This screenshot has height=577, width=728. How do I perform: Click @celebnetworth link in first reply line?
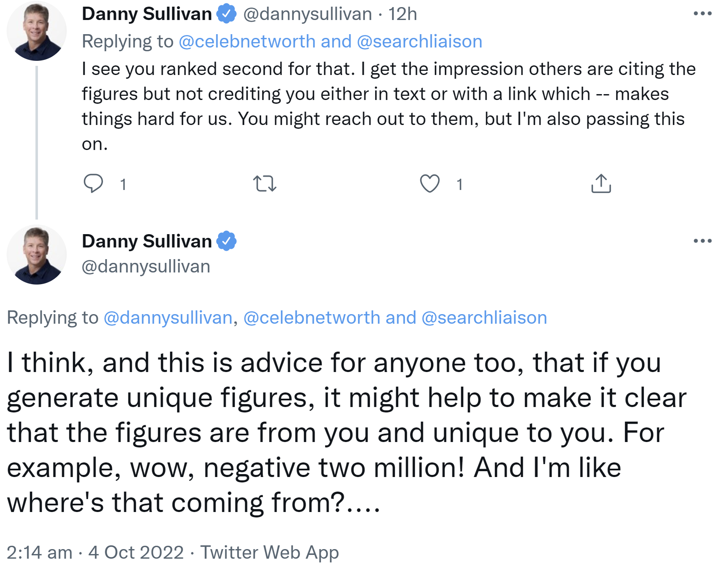(247, 42)
